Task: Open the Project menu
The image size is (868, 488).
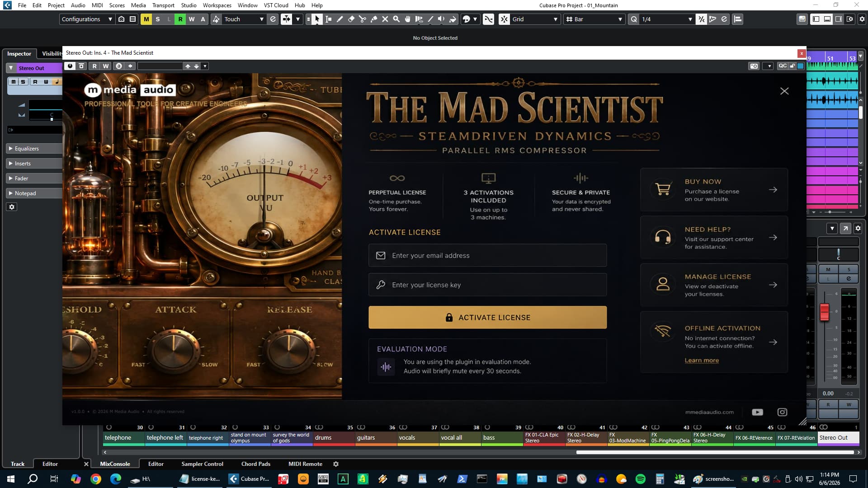Action: (x=56, y=5)
